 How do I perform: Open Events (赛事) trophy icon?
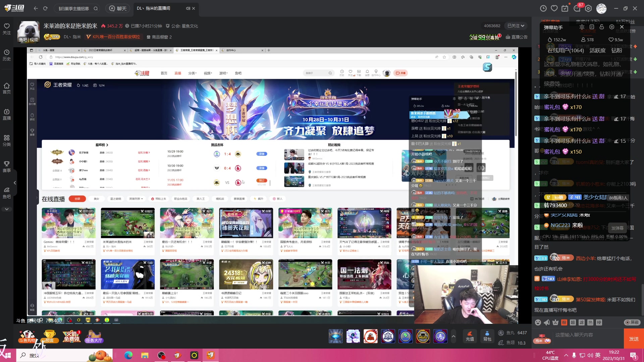click(7, 167)
